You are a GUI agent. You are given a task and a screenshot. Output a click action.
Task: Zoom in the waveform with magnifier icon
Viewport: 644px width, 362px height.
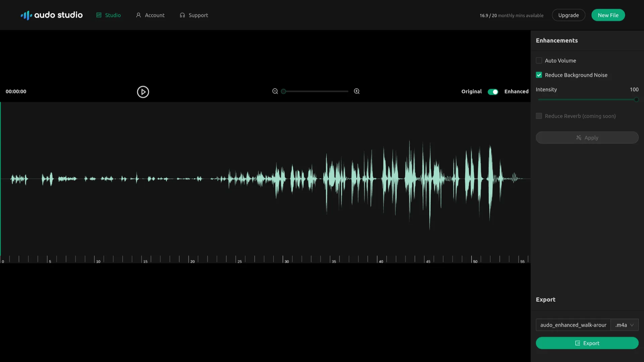tap(357, 91)
